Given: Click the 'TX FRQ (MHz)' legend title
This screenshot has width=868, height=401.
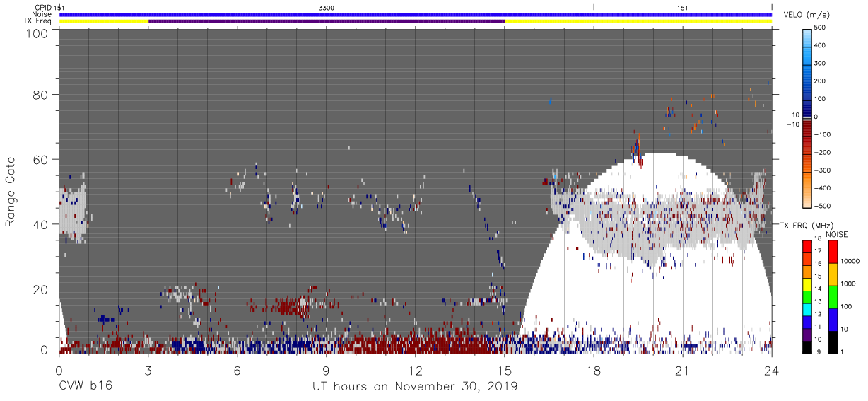Looking at the screenshot, I should pos(805,226).
